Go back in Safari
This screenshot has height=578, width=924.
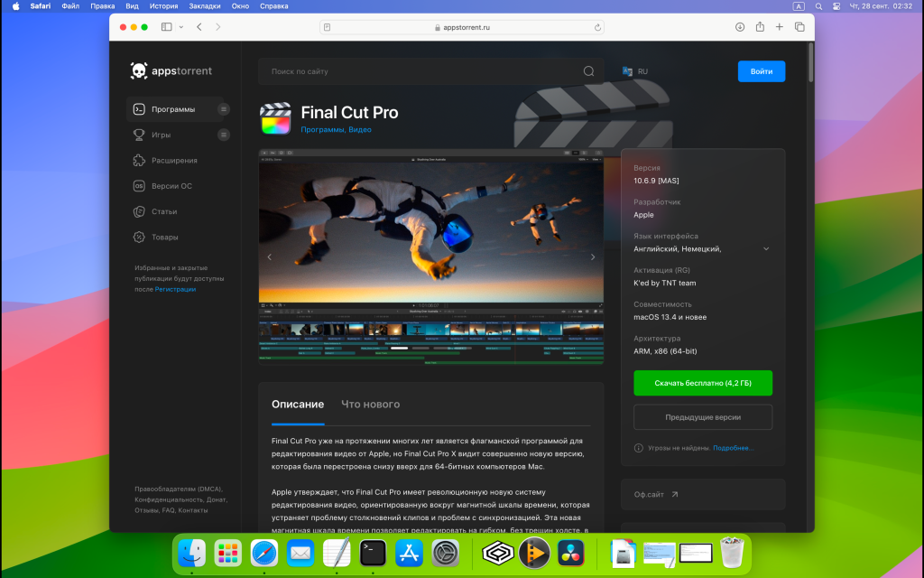click(x=199, y=27)
